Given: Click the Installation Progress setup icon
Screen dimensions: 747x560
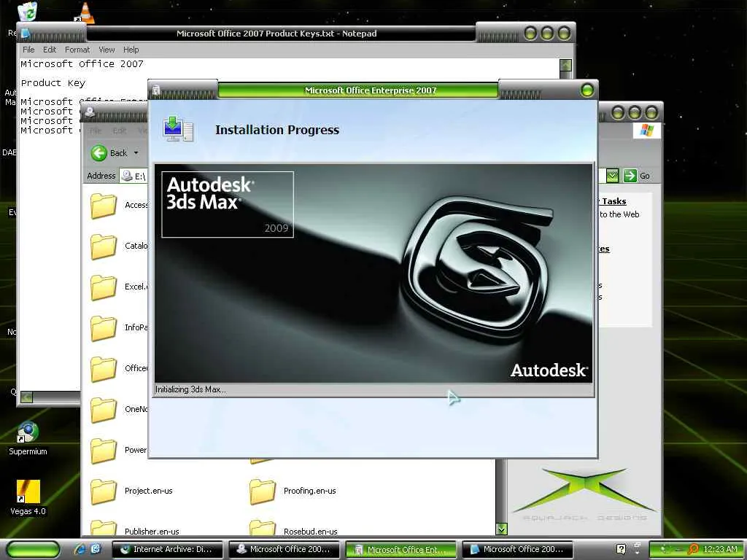Looking at the screenshot, I should click(178, 129).
